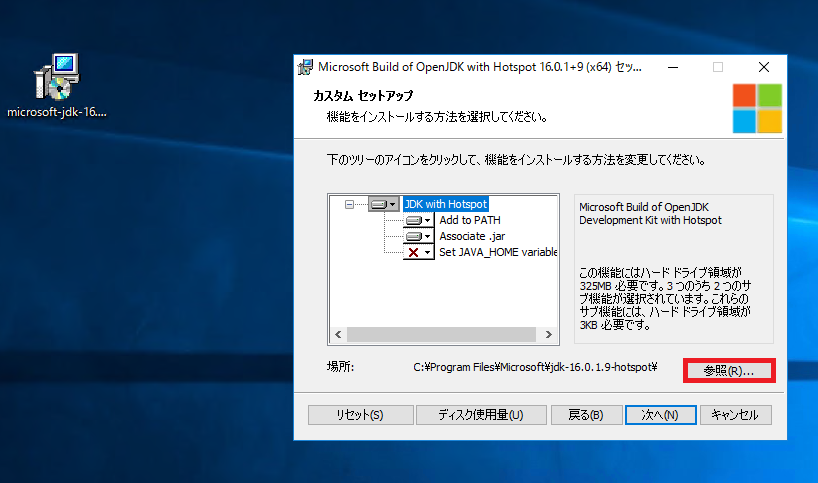Click the install path C:\Program Files\Microsoft text
The height and width of the screenshot is (483, 818).
pyautogui.click(x=535, y=367)
